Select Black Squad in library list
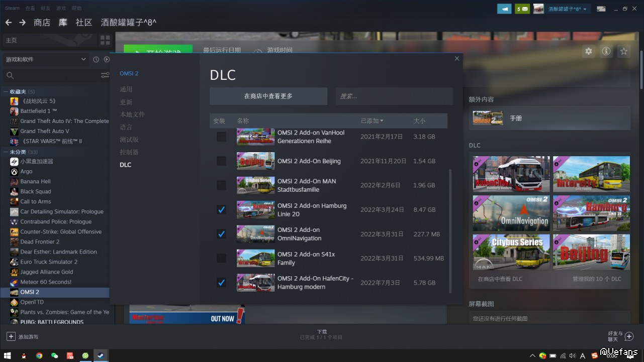This screenshot has height=362, width=644. pyautogui.click(x=36, y=191)
